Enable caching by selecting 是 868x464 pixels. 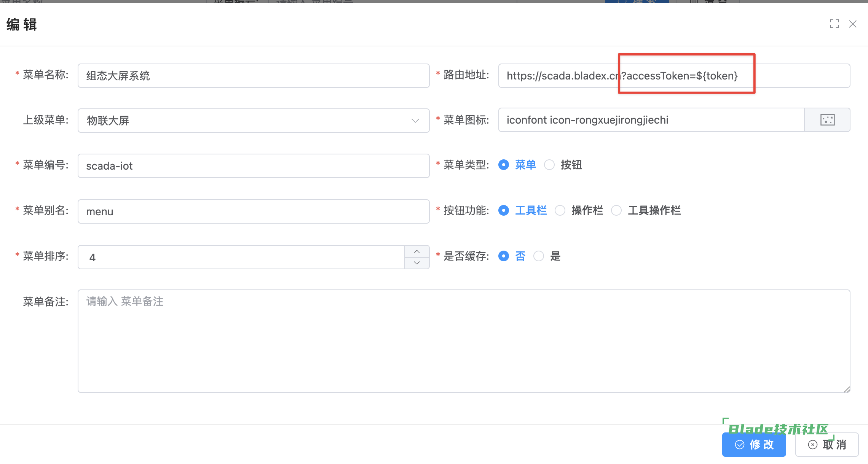(539, 256)
